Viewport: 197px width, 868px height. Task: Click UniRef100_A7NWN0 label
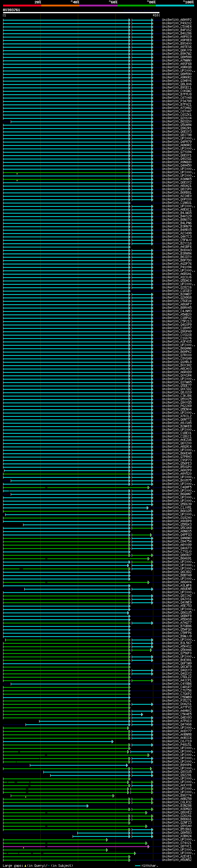coord(176,60)
